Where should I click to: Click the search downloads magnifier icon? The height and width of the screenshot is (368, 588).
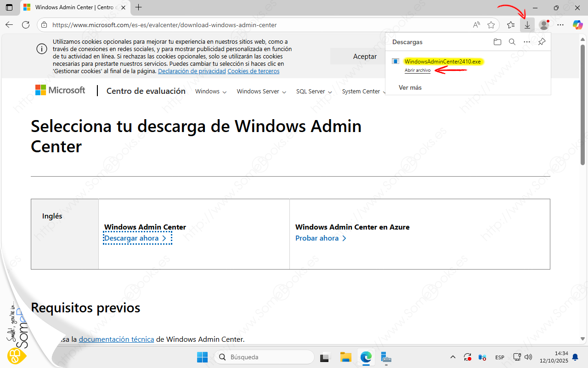(512, 42)
